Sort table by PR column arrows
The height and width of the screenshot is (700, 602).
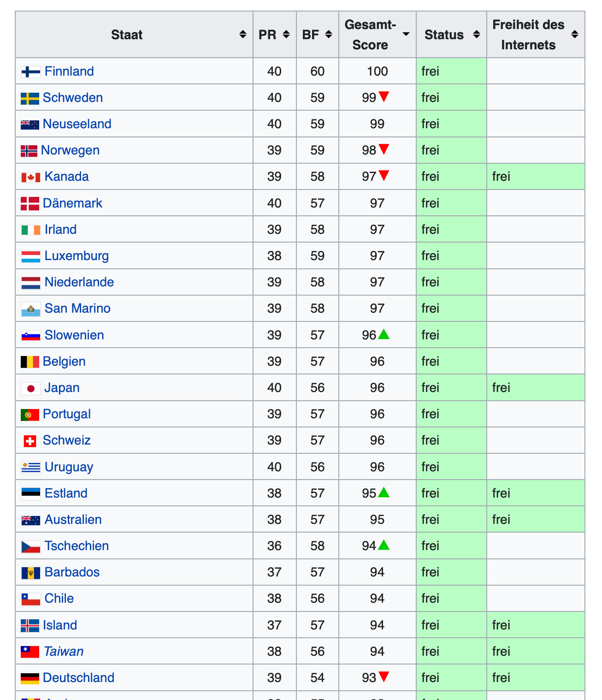pos(286,35)
